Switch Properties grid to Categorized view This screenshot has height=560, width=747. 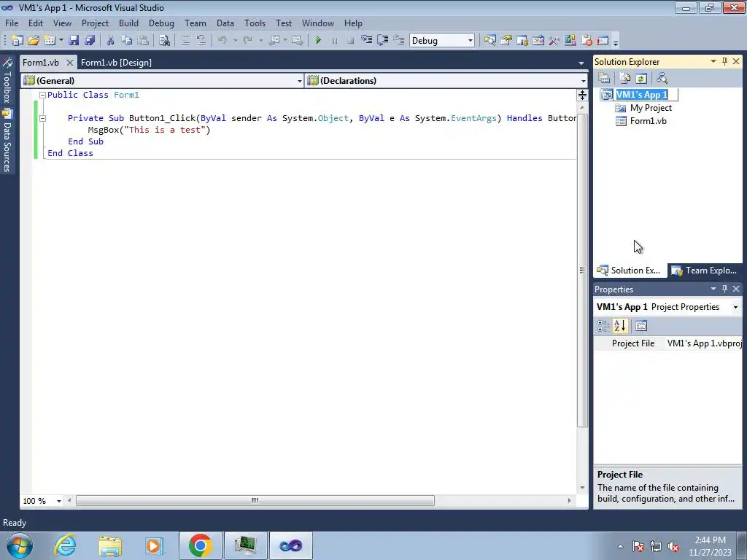(x=603, y=326)
